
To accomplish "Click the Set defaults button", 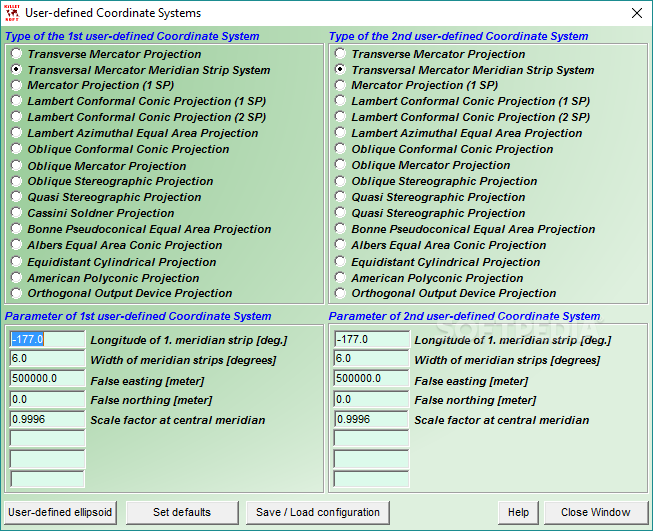I will coord(182,512).
